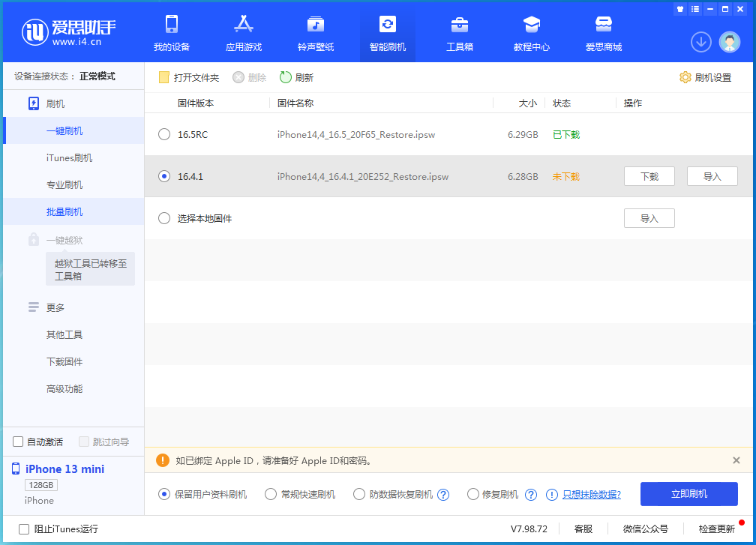Click the 一键越狱 lock icon

(33, 239)
